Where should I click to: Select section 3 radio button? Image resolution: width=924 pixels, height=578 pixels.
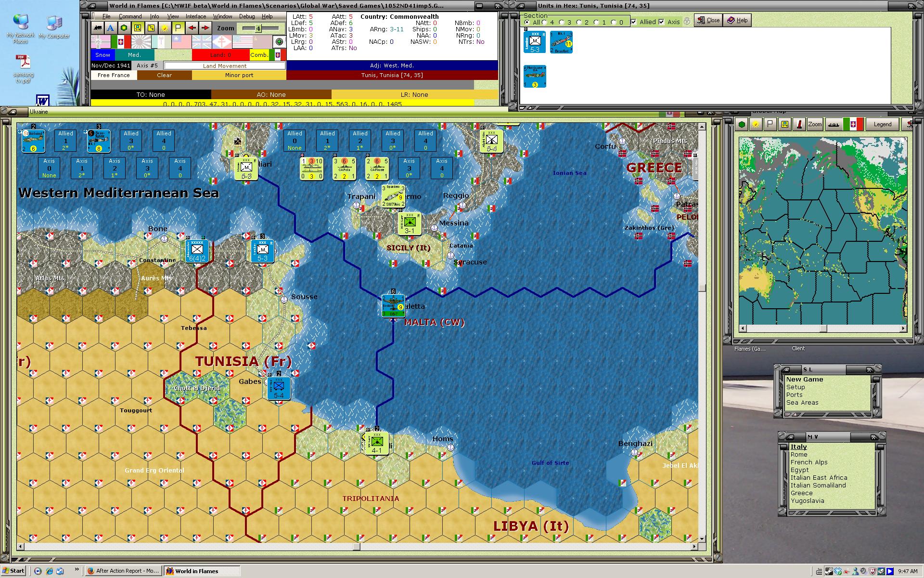(x=562, y=22)
